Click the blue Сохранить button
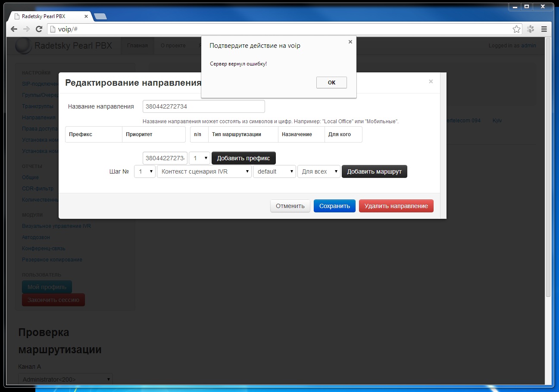The width and height of the screenshot is (559, 392). click(334, 206)
